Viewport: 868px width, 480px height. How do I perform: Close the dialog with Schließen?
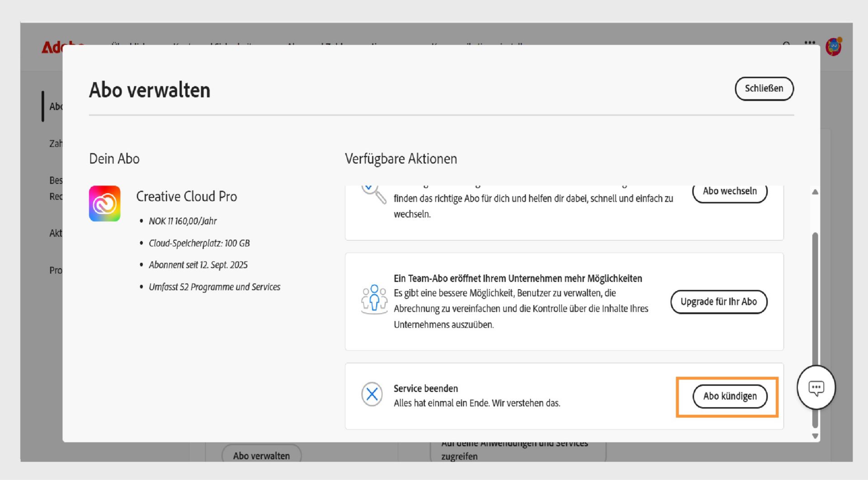764,89
